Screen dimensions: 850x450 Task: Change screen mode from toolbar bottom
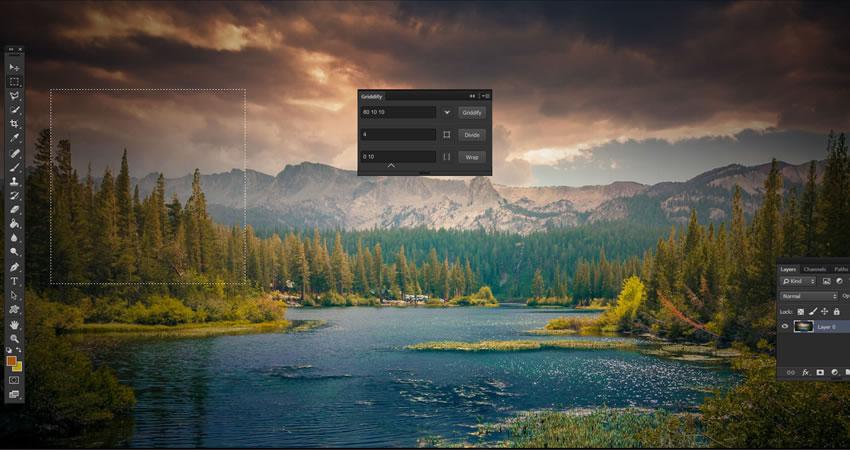click(14, 394)
